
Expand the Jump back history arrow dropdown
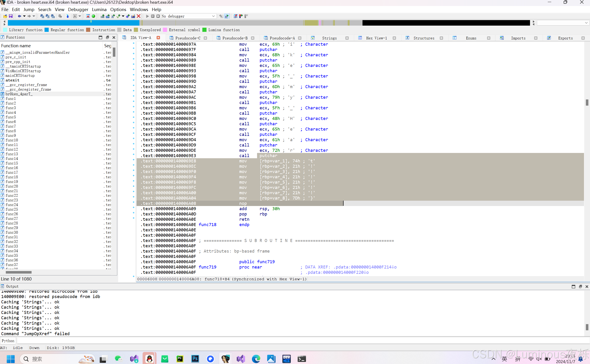point(24,16)
